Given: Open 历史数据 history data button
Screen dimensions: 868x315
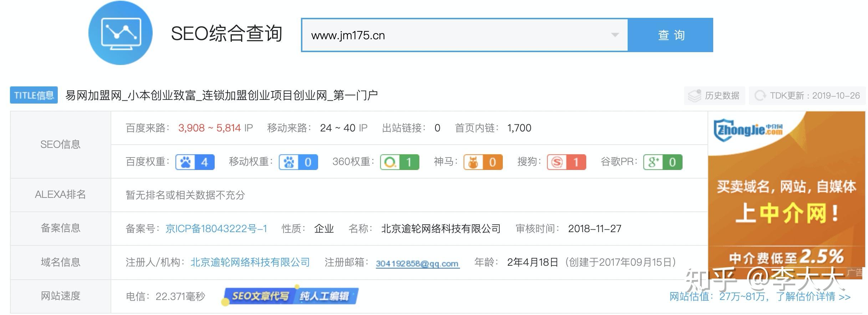Looking at the screenshot, I should (714, 96).
